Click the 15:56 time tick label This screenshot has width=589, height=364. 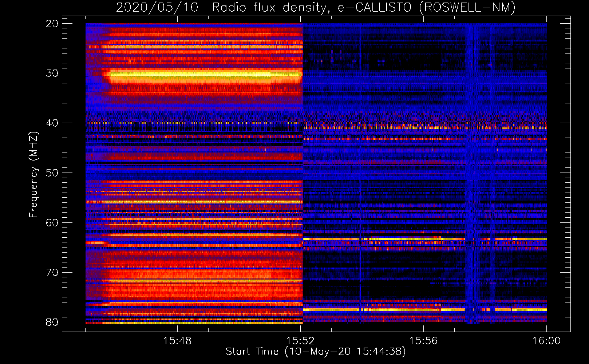coord(423,341)
